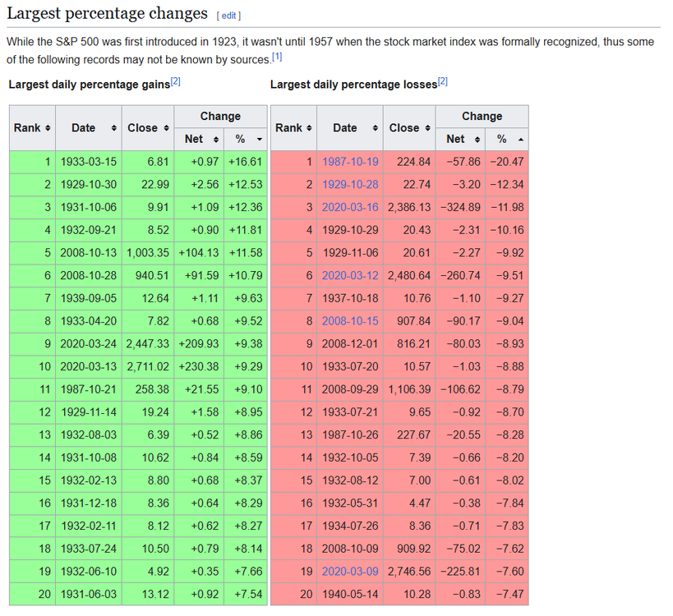
Task: Sort losses table by percent ascending arrow
Action: point(521,140)
